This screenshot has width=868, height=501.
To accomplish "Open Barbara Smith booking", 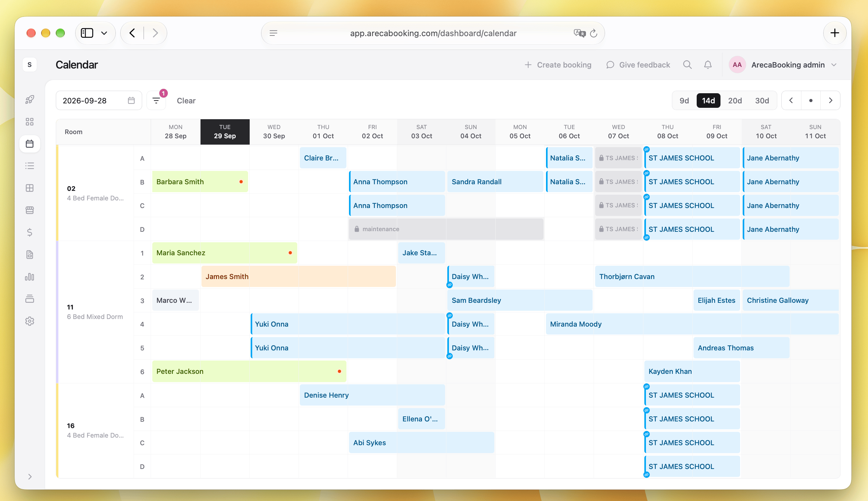I will tap(200, 182).
